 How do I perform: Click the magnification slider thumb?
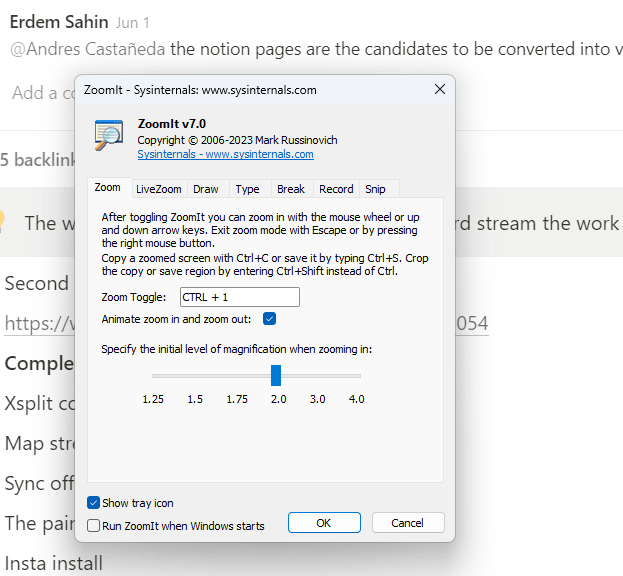276,375
